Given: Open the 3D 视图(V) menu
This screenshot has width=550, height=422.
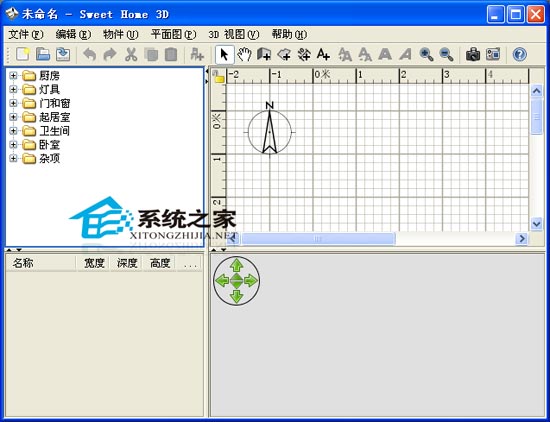Looking at the screenshot, I should pyautogui.click(x=234, y=34).
